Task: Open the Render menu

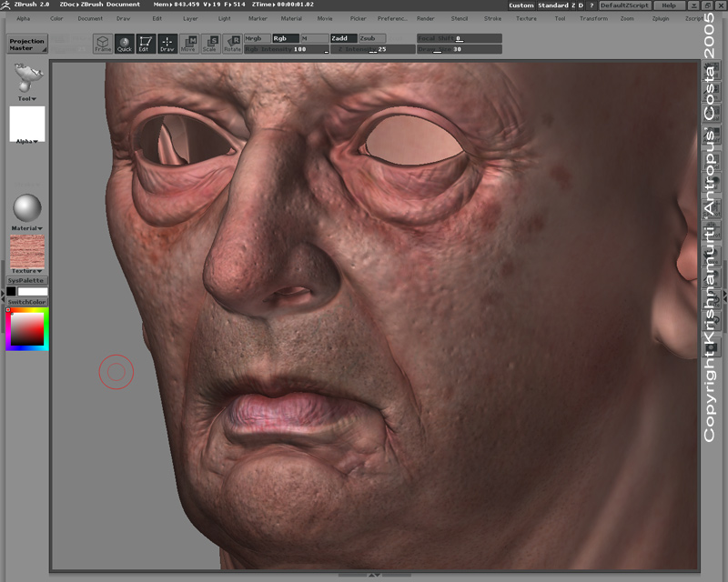Action: (426, 18)
